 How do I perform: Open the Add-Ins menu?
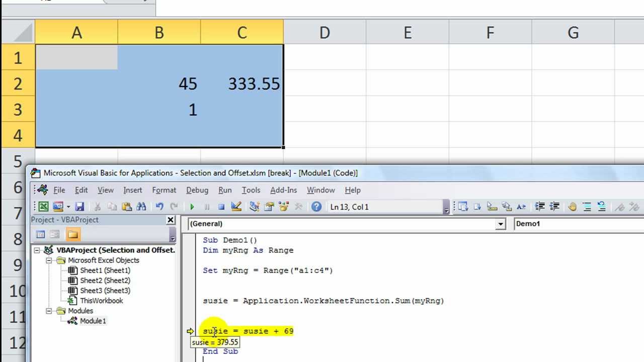[284, 190]
